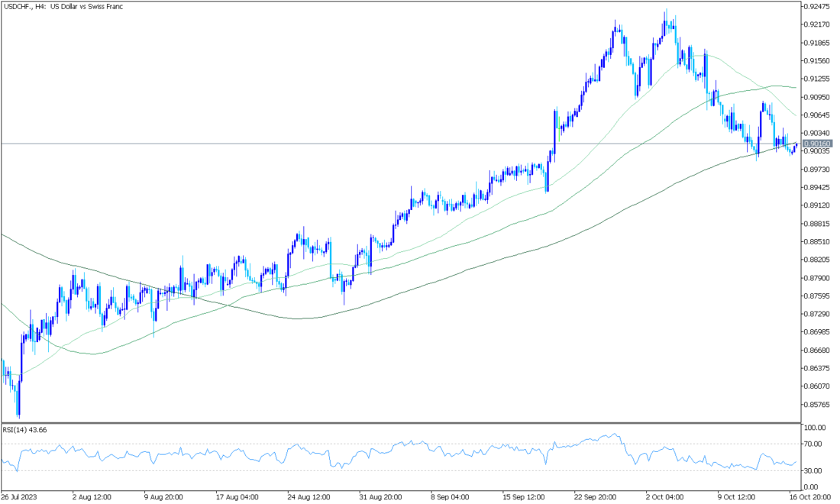The height and width of the screenshot is (504, 840).
Task: Click the 0.86680 price axis label
Action: (x=817, y=351)
